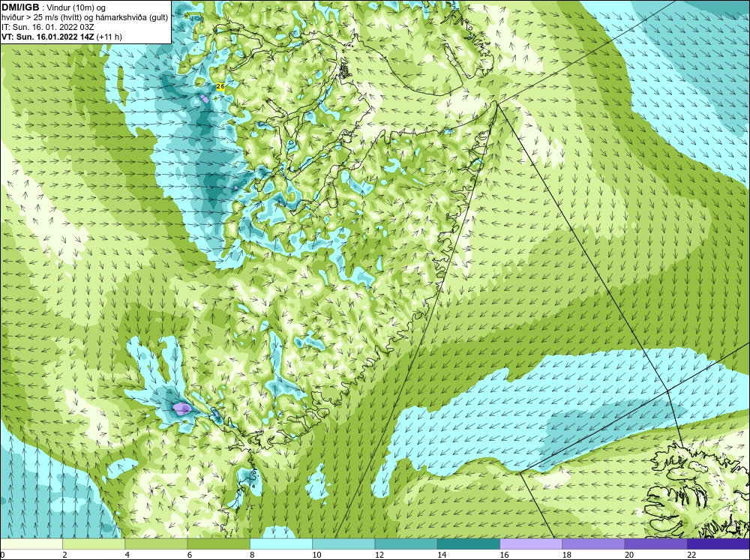Click the '2' scale label
Image resolution: width=750 pixels, height=560 pixels.
[x=64, y=555]
